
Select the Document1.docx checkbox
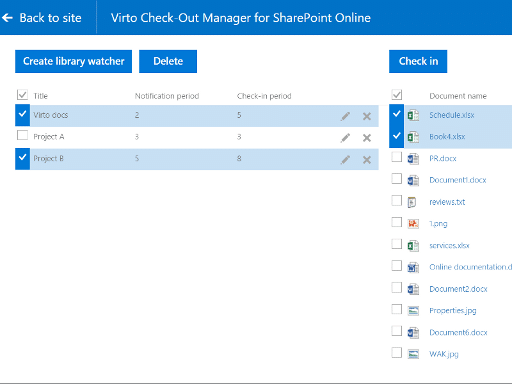click(x=397, y=179)
